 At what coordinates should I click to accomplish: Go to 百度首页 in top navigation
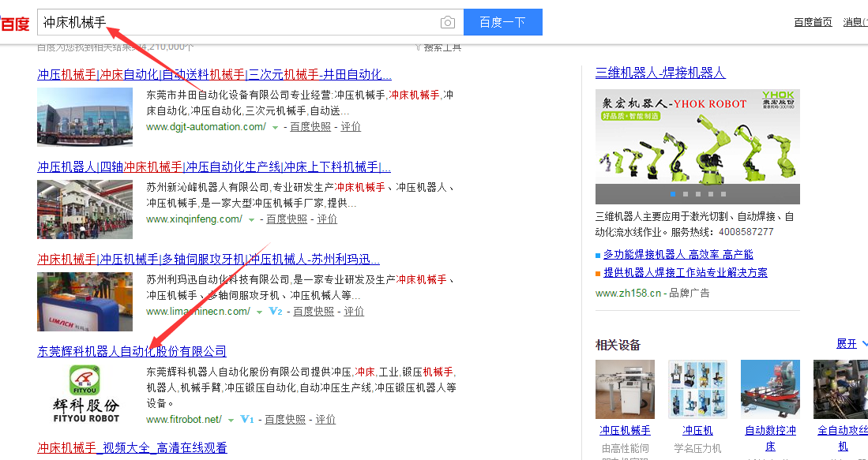point(813,22)
